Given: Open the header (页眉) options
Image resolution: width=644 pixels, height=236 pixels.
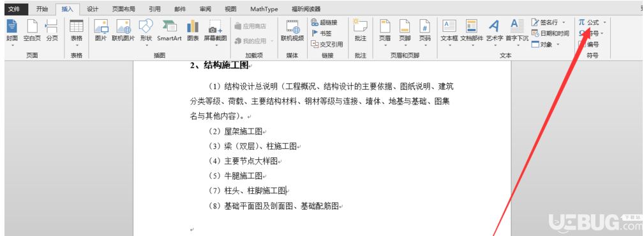Looking at the screenshot, I should [385, 32].
